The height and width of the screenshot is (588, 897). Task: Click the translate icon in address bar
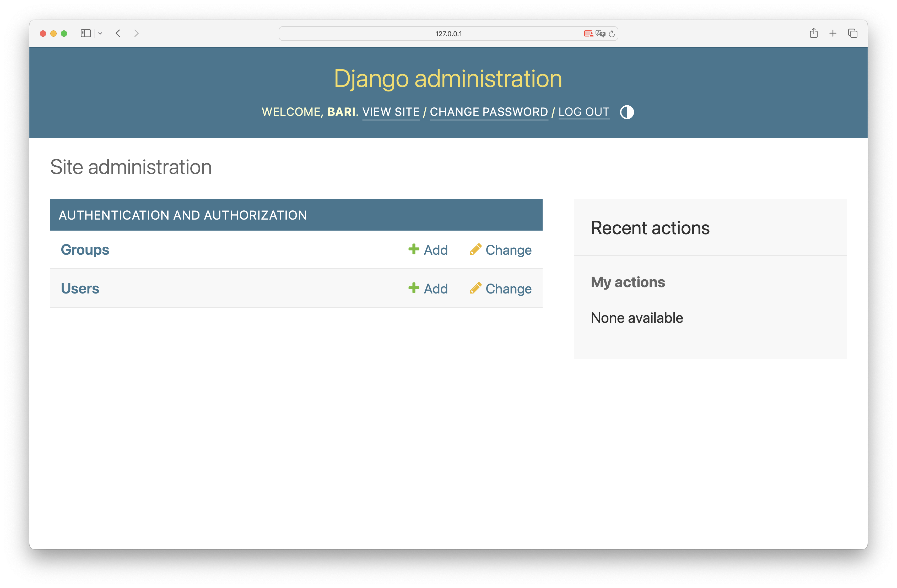coord(600,34)
